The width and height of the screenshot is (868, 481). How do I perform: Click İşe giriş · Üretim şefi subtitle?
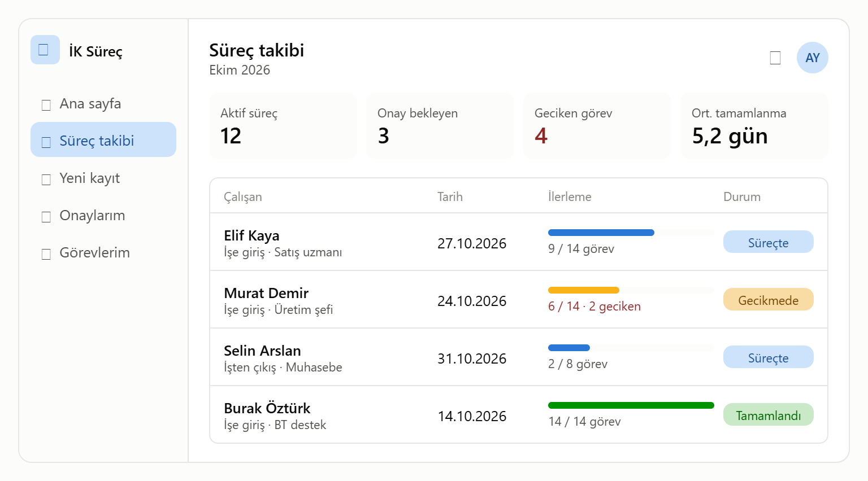(279, 310)
